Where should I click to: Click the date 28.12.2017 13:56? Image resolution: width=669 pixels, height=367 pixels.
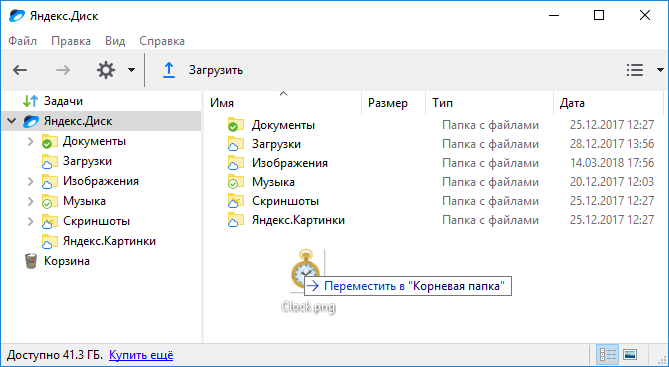click(x=612, y=144)
